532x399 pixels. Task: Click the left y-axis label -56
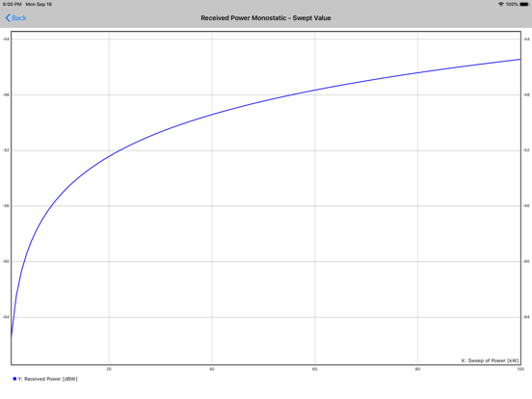pyautogui.click(x=6, y=206)
